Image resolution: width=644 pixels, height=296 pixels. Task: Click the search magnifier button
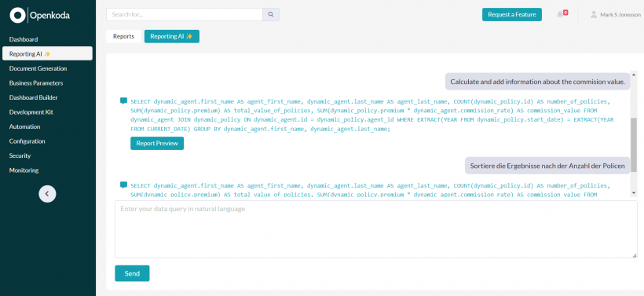(x=271, y=14)
